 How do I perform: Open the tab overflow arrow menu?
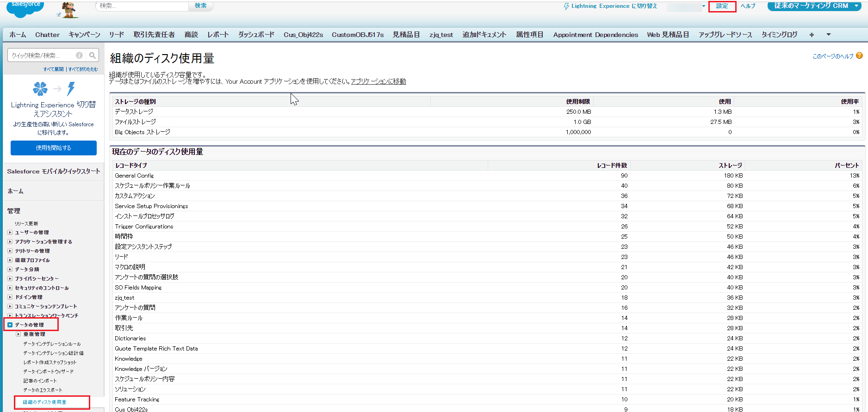829,35
